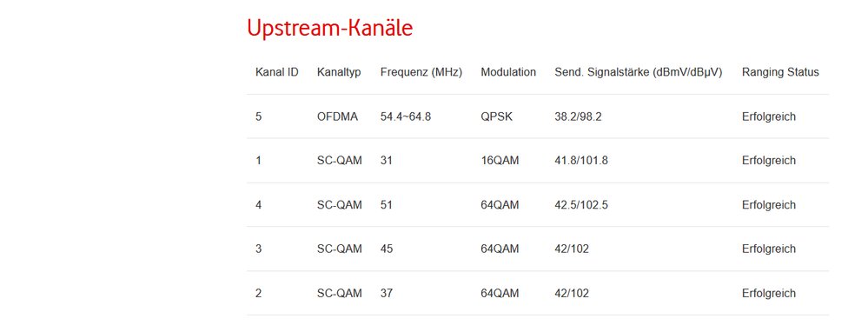Select Erfolgreich status in the 37 MHz row
This screenshot has height=332, width=868.
click(x=769, y=293)
